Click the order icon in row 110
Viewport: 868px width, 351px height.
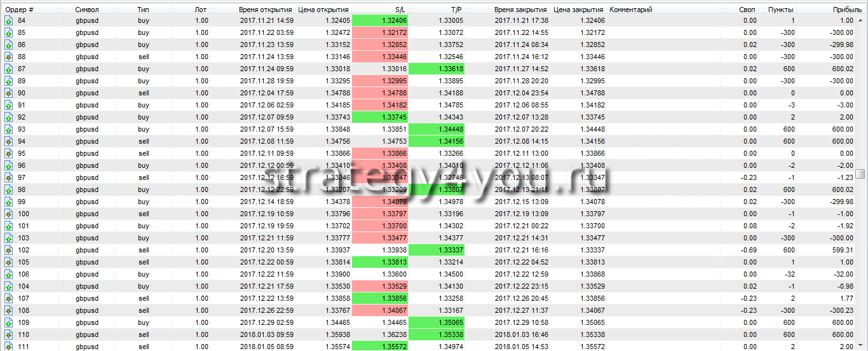click(x=9, y=334)
